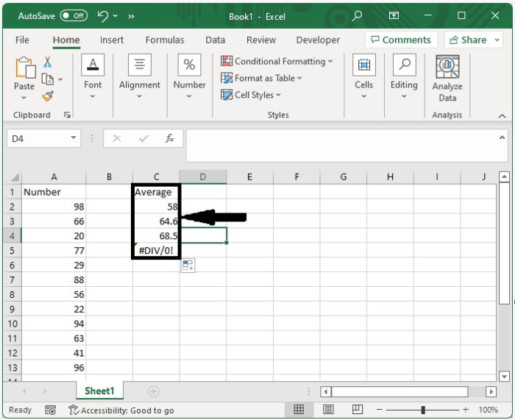Click the search magnifier in title bar

[x=357, y=15]
